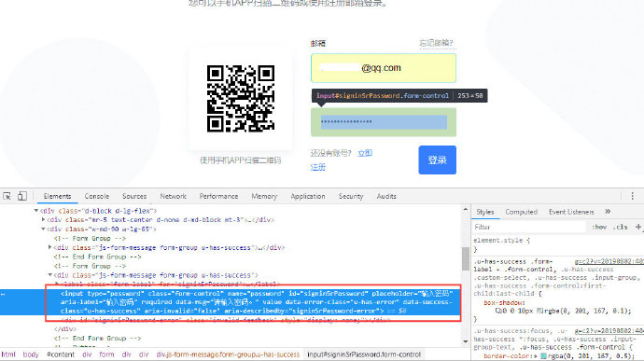644x361 pixels.
Task: Click the border-color rgba(0, 201, 167, 0.5) color swatch
Action: tap(543, 356)
